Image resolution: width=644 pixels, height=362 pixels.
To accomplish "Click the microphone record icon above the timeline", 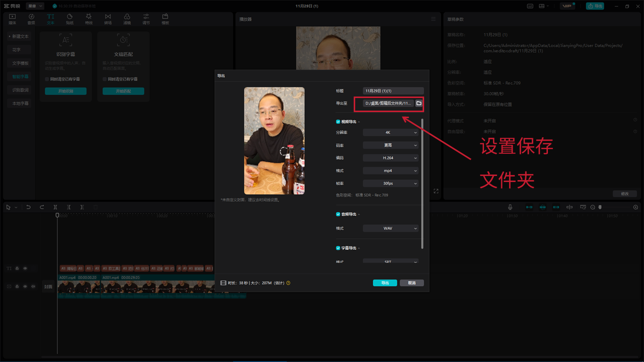I will pos(510,207).
